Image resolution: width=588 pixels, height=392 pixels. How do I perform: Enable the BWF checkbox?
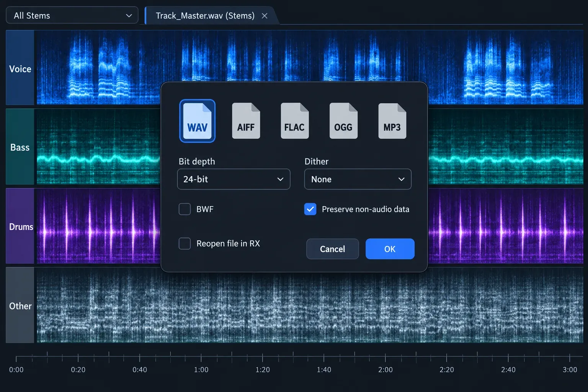[x=185, y=209]
